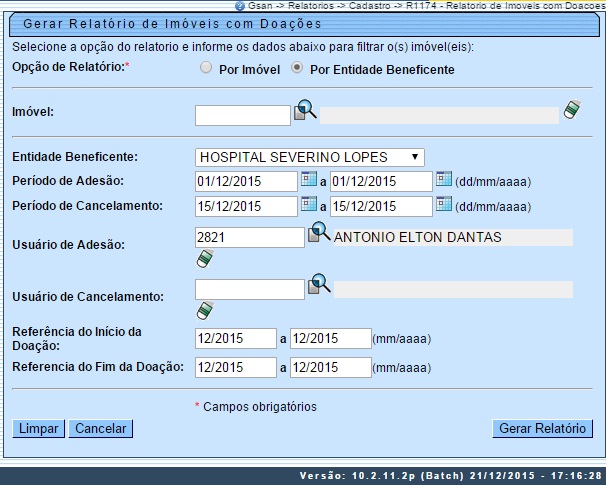Viewport: 606px width, 485px height.
Task: Click the Período de Cancelamento label
Action: point(88,206)
